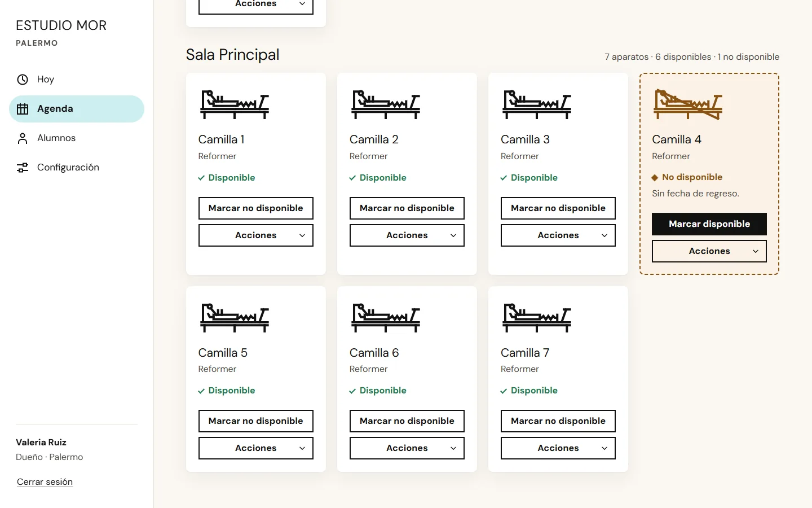Screen dimensions: 812x508
Task: Click the Camilla 5 reformer icon
Action: pos(235,318)
